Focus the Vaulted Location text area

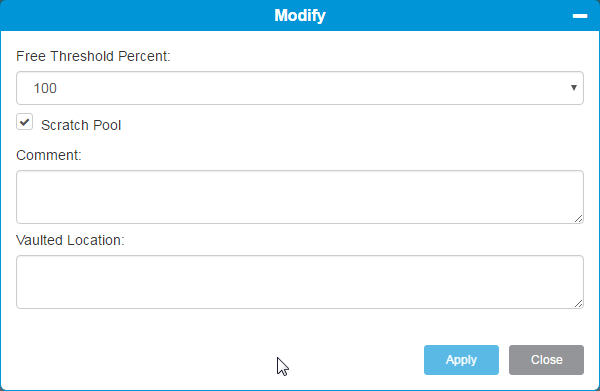[300, 282]
